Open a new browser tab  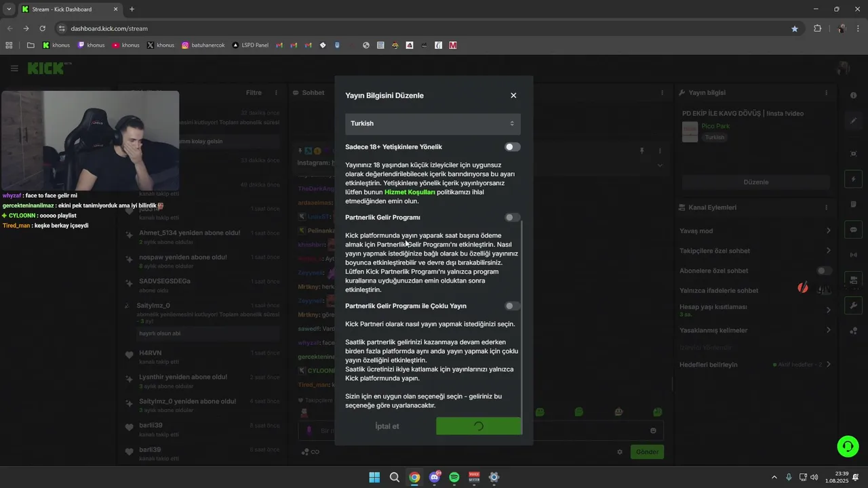[132, 9]
